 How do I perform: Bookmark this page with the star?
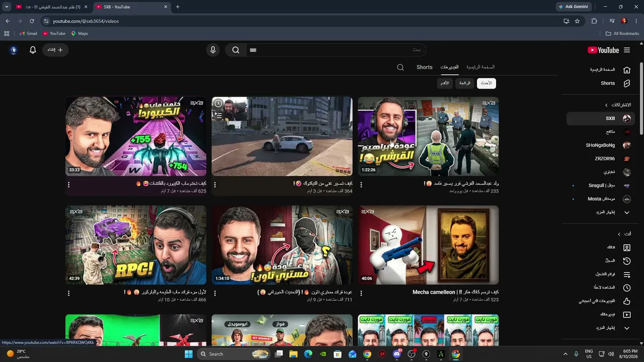click(577, 21)
